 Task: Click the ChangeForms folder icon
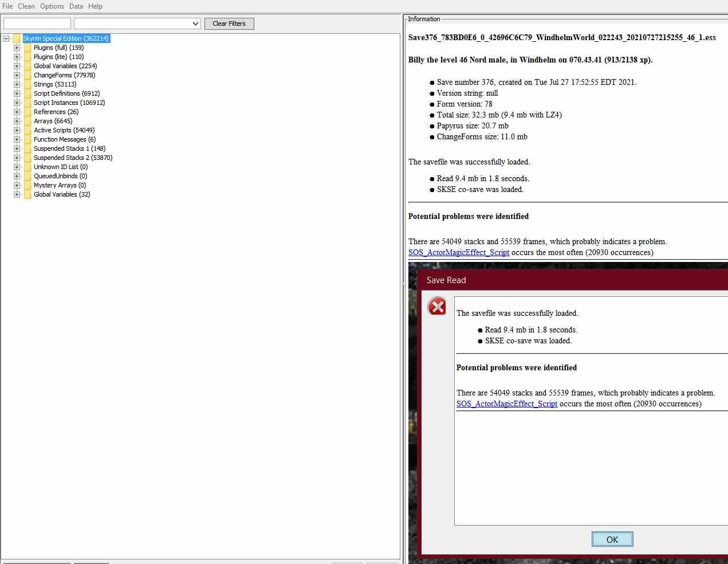pos(27,75)
